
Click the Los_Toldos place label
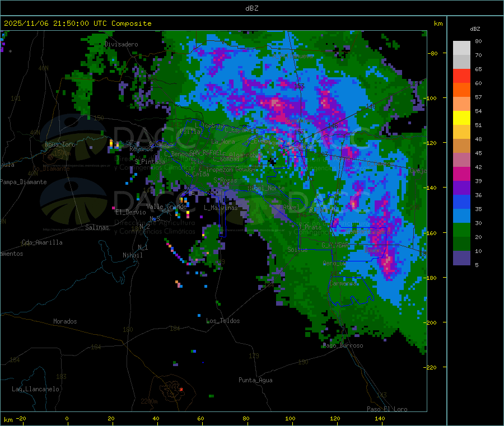[223, 321]
